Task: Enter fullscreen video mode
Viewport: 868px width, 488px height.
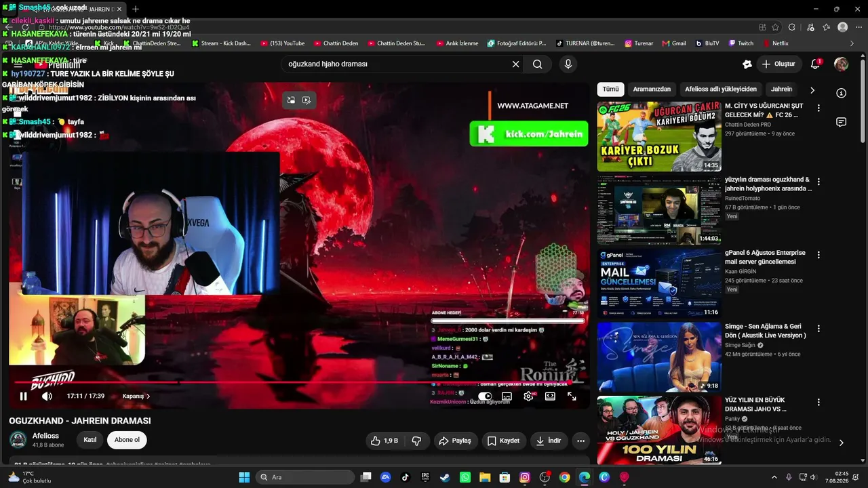Action: (x=572, y=396)
